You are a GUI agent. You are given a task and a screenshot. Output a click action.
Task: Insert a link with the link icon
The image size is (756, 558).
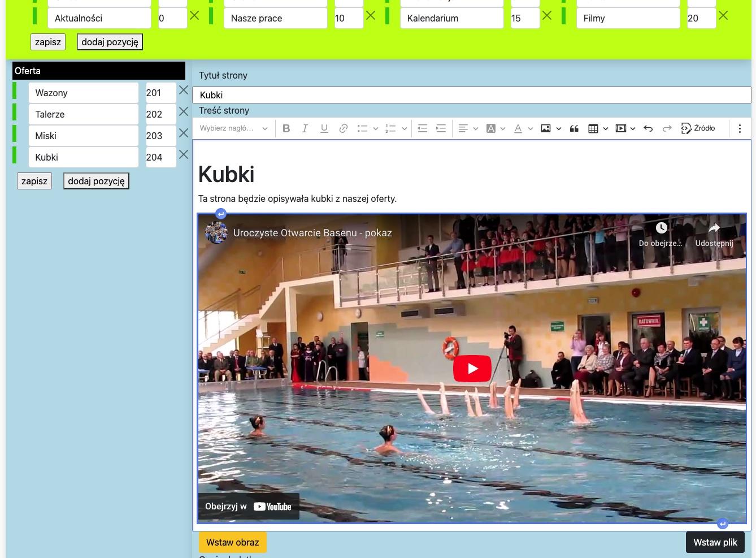coord(343,128)
